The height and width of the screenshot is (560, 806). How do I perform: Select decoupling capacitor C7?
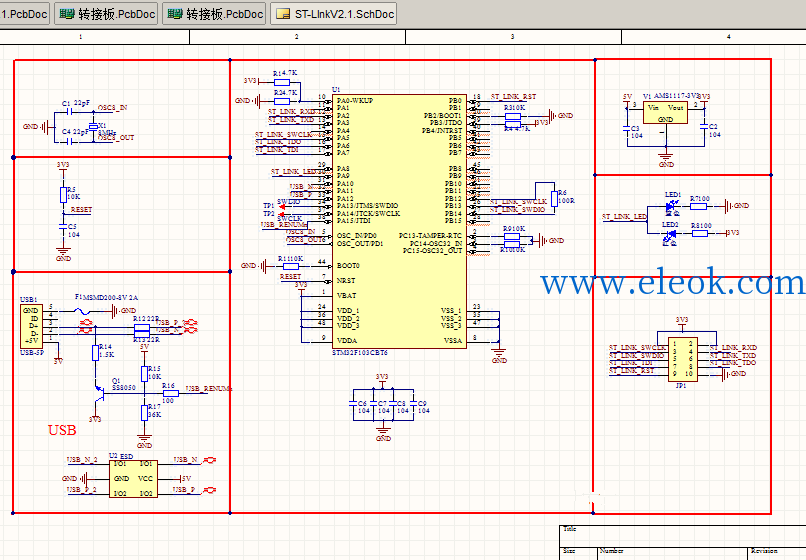click(373, 405)
